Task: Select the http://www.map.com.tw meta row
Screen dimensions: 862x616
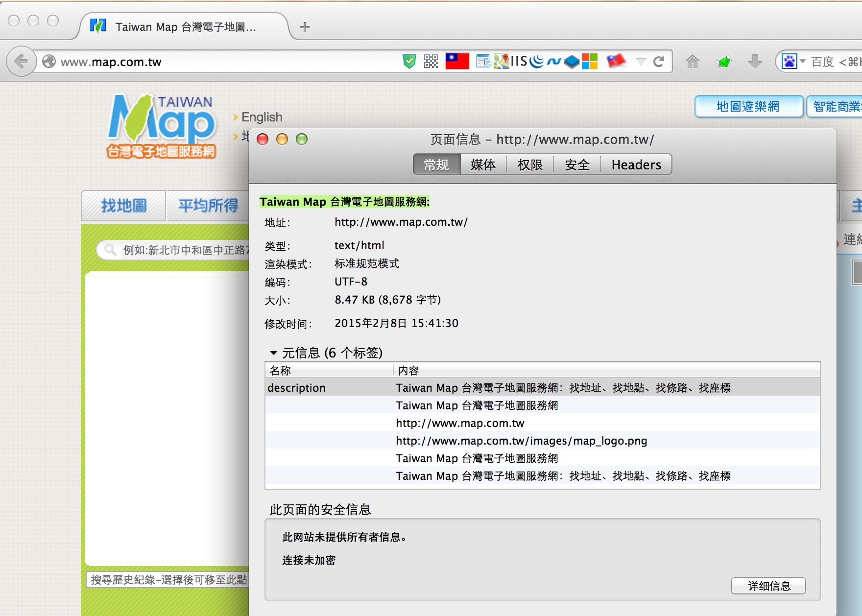Action: 542,423
